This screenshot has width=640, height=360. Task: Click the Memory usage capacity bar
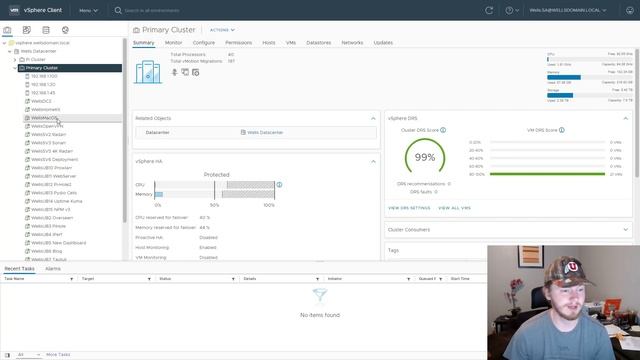click(589, 77)
